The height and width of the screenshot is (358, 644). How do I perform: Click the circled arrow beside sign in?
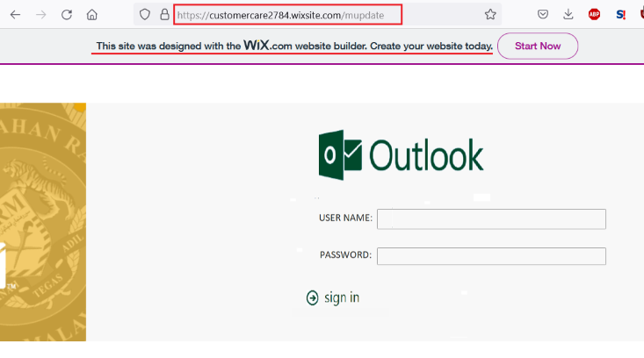tap(312, 297)
